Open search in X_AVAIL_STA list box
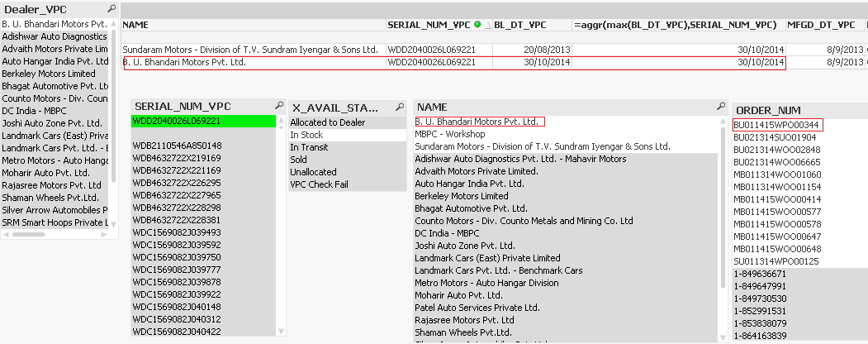 (x=401, y=107)
